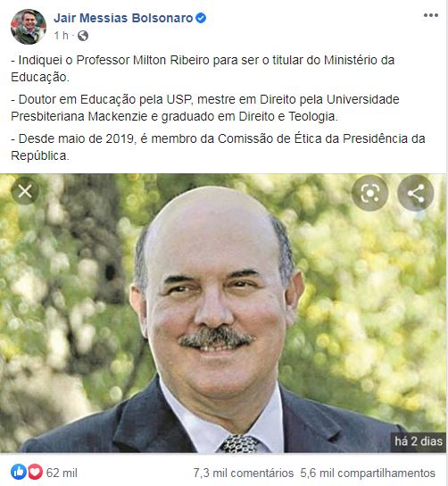448x486 pixels.
Task: Open the visual search lens icon
Action: [x=369, y=193]
